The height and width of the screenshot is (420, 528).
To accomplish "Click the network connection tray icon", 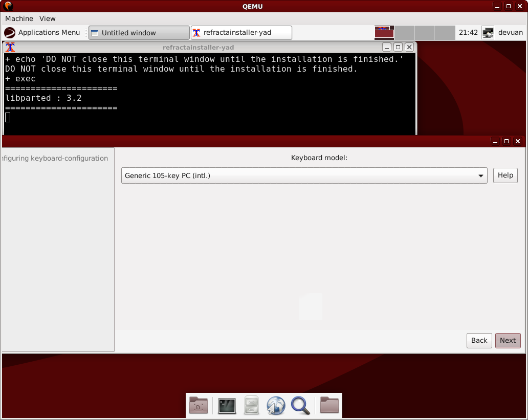I will coord(488,33).
